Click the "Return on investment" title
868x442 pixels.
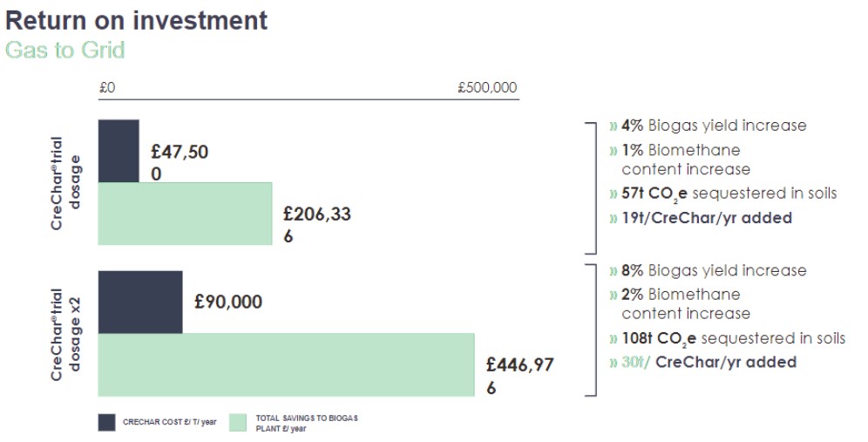pos(137,20)
